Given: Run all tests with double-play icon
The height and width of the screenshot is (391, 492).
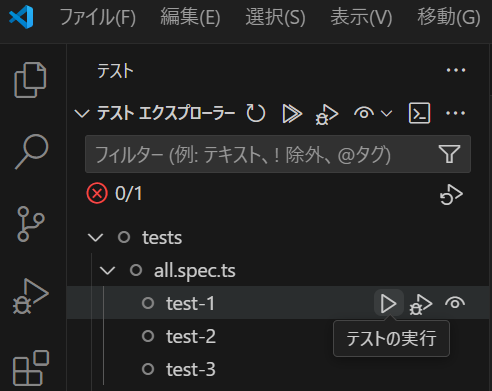Looking at the screenshot, I should (x=292, y=113).
